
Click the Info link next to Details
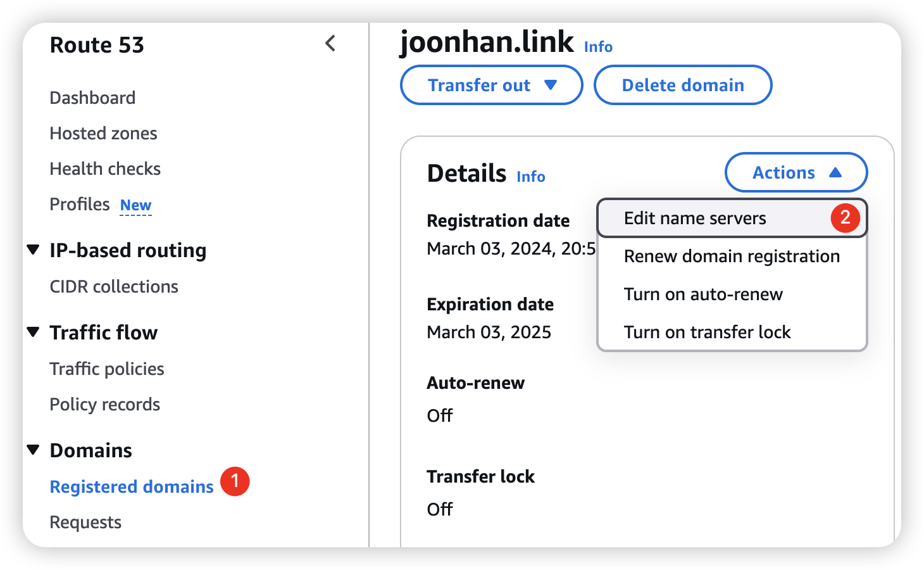point(530,177)
